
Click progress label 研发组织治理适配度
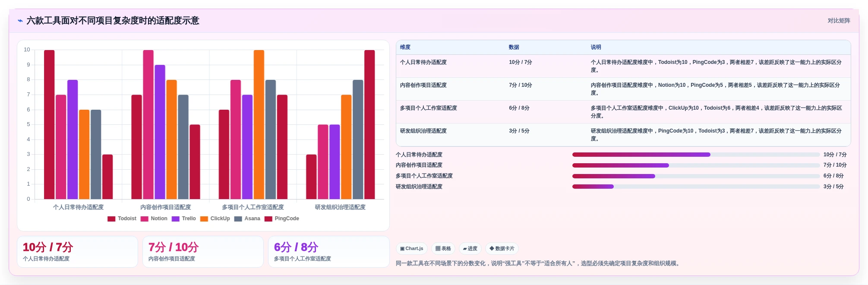tap(419, 187)
